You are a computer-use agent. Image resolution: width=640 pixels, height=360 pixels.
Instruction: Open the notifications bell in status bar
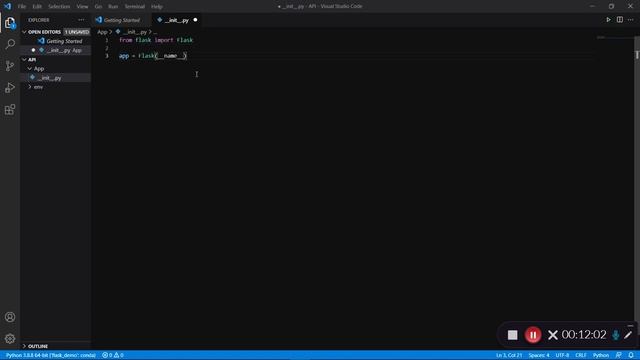[631, 355]
